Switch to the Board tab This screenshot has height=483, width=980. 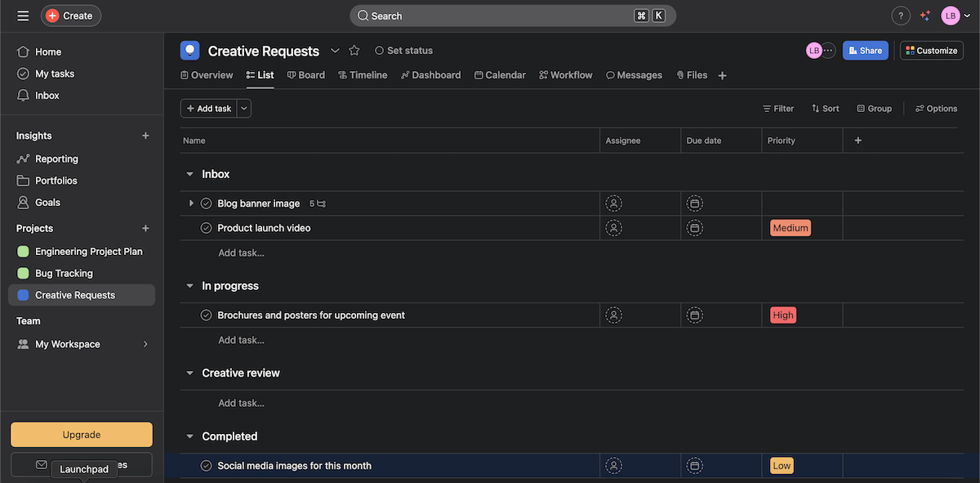coord(306,75)
